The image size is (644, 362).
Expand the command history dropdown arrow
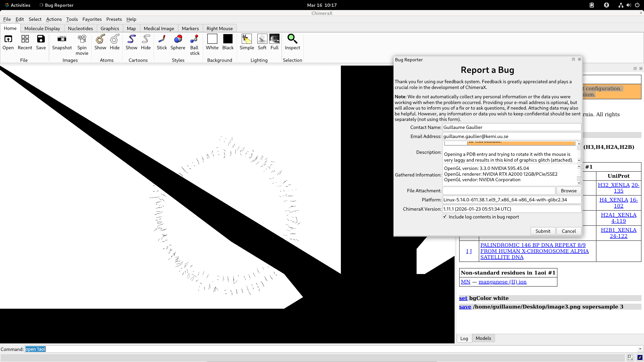(x=640, y=349)
